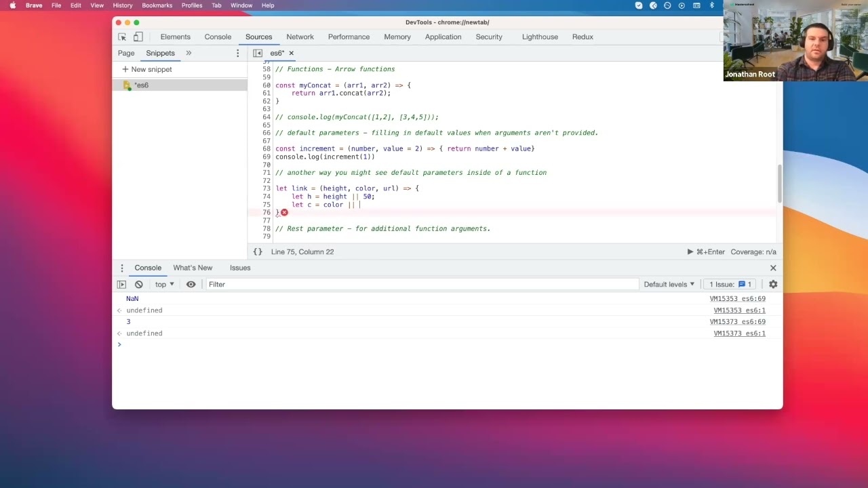Open the File menu

pyautogui.click(x=56, y=5)
